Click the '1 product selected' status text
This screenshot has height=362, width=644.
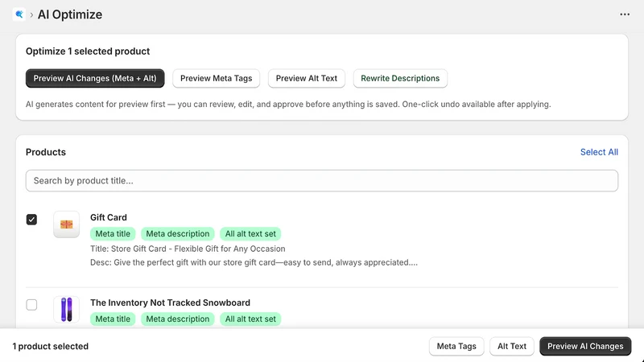(51, 347)
